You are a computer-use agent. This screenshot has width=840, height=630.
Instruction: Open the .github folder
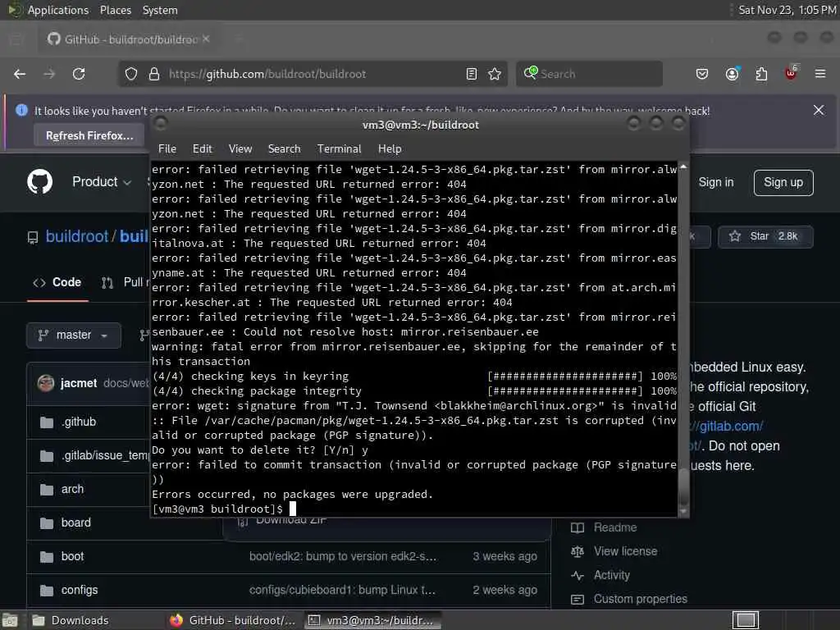pos(79,422)
